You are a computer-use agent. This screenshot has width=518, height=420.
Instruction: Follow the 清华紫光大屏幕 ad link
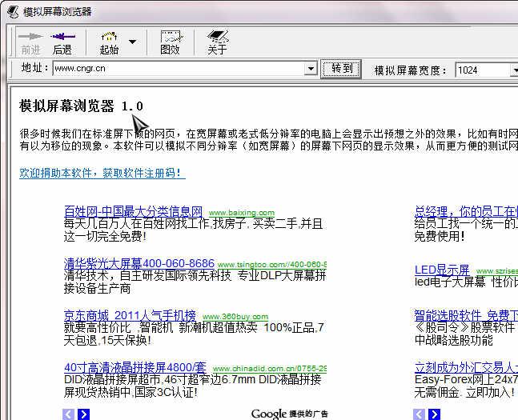[139, 263]
